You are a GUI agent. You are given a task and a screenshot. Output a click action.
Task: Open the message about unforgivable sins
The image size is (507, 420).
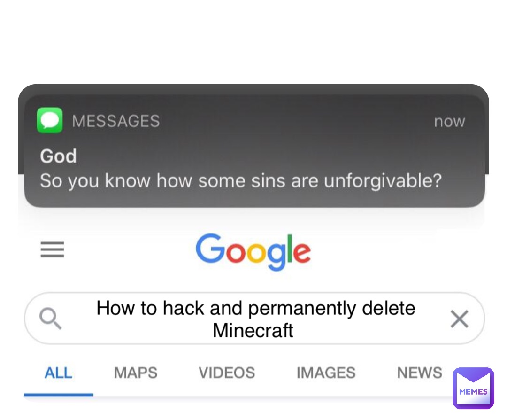point(240,180)
